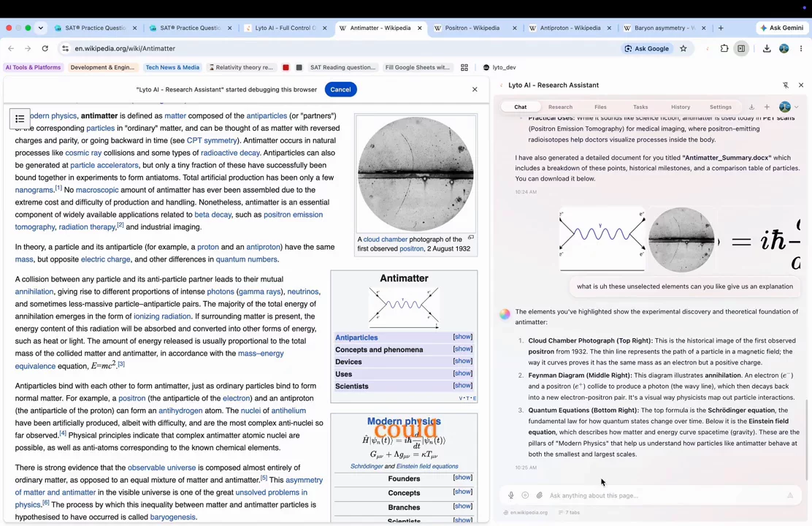Follow the CPT symmetry link

(x=212, y=140)
